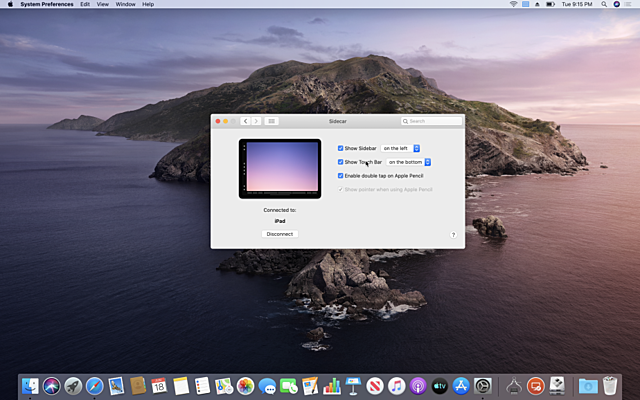Launch Siri from the Dock

point(52,386)
